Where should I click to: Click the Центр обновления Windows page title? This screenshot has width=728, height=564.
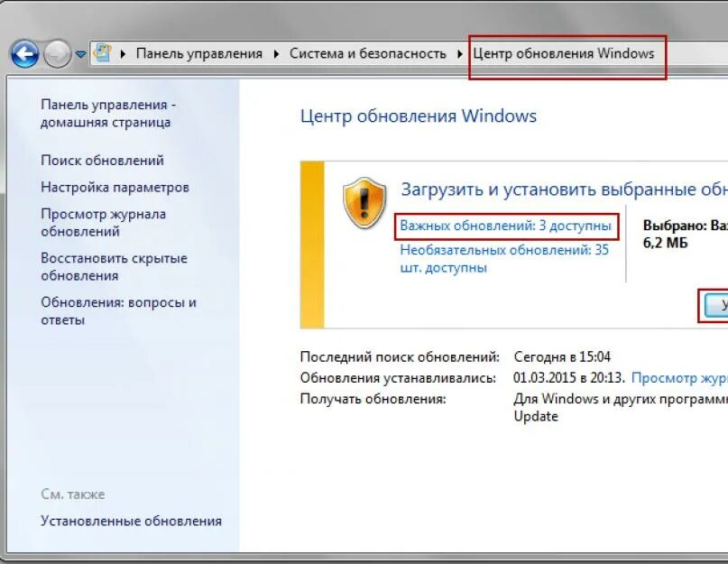tap(419, 116)
